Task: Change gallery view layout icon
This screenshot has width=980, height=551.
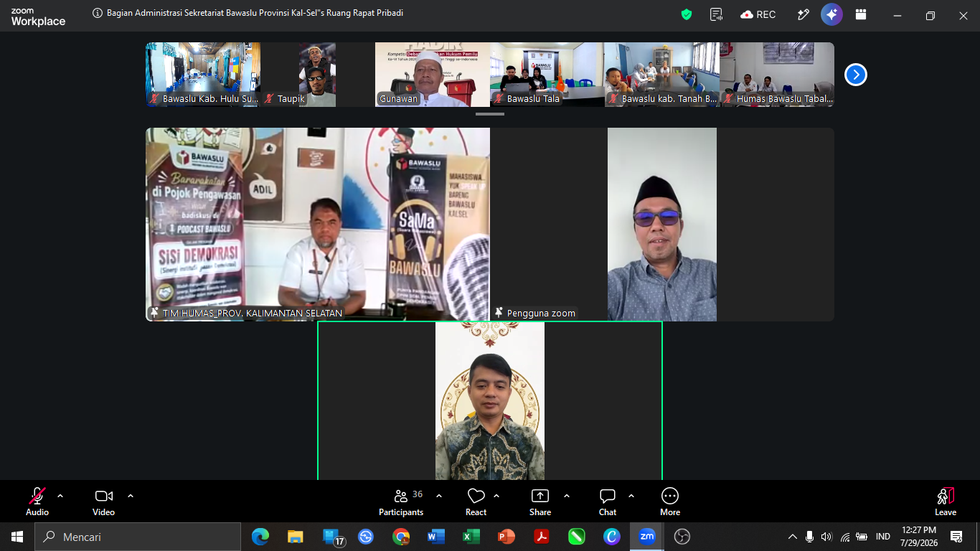Action: pyautogui.click(x=861, y=14)
